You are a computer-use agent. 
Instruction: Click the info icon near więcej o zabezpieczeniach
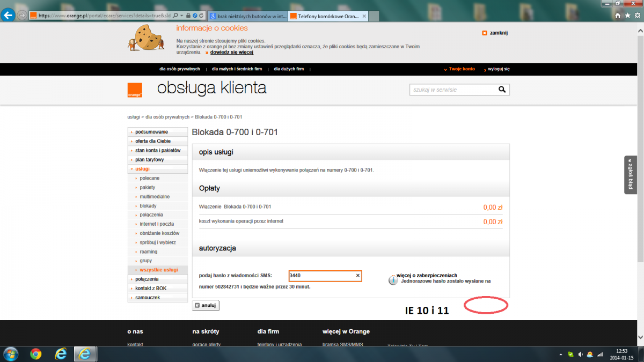click(x=393, y=280)
